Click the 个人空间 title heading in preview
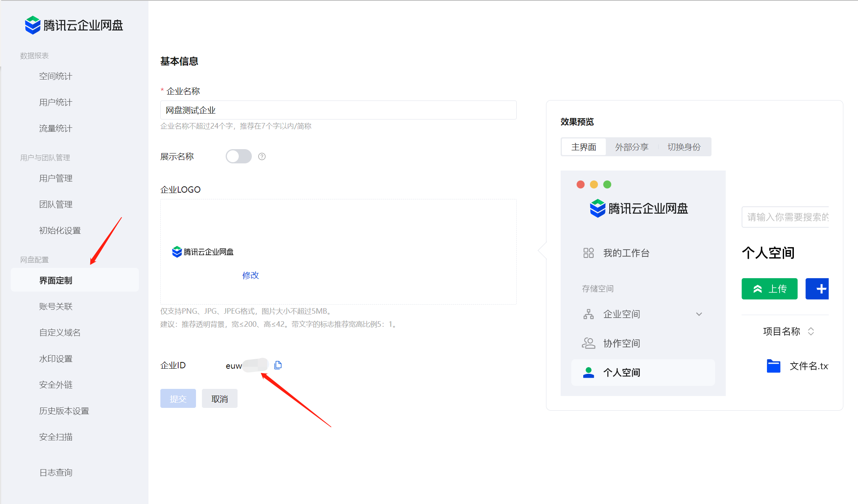 tap(768, 253)
